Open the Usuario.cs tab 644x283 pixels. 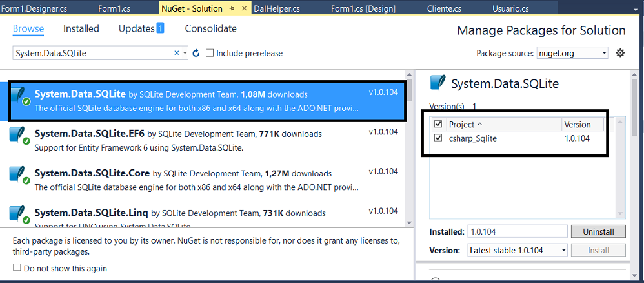(x=510, y=8)
